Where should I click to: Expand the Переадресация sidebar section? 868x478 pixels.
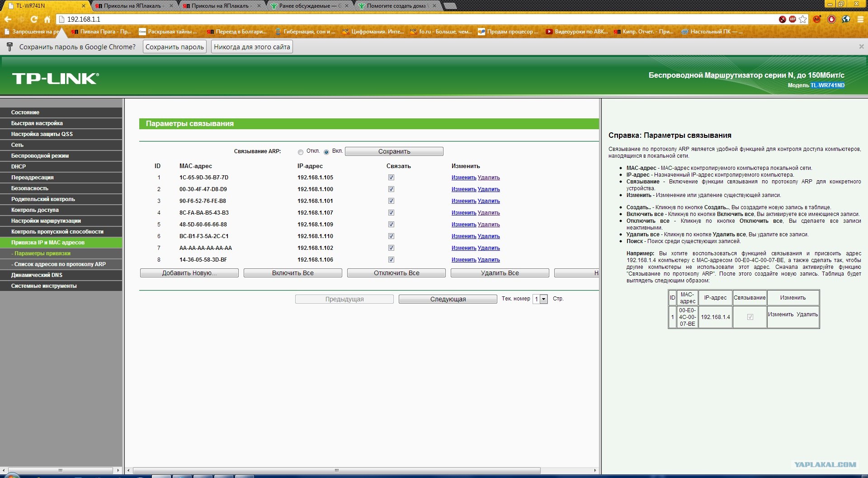[61, 178]
